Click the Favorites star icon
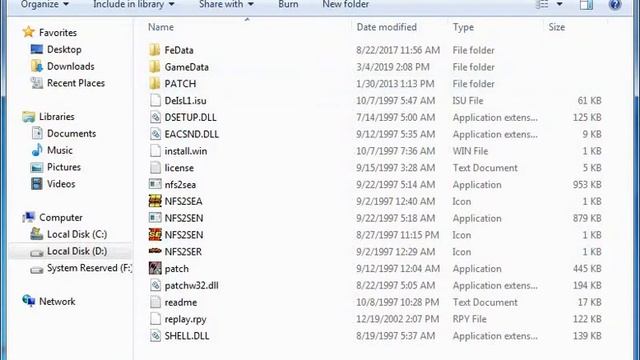Viewport: 640px width, 360px height. (29, 32)
